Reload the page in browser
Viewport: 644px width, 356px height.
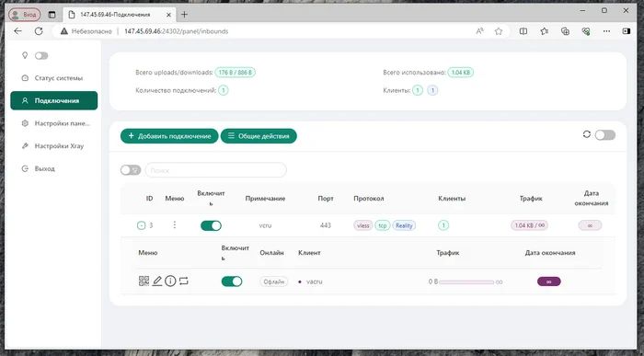click(39, 31)
